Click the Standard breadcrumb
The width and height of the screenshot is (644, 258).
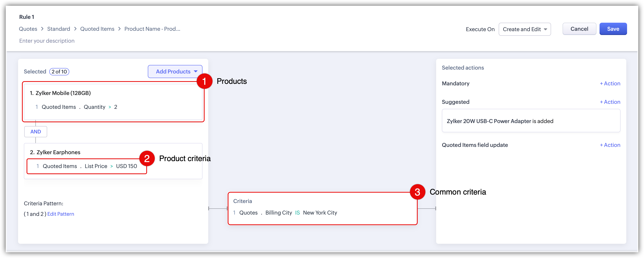pyautogui.click(x=59, y=29)
